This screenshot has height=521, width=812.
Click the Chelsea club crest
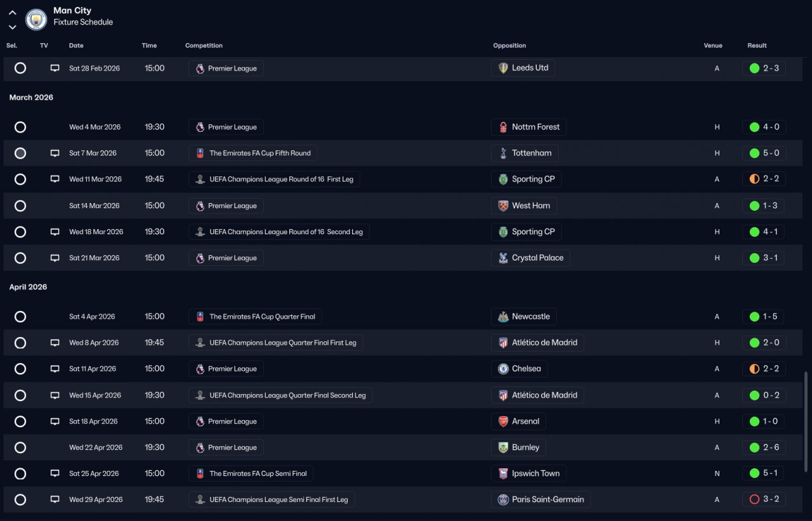[503, 369]
